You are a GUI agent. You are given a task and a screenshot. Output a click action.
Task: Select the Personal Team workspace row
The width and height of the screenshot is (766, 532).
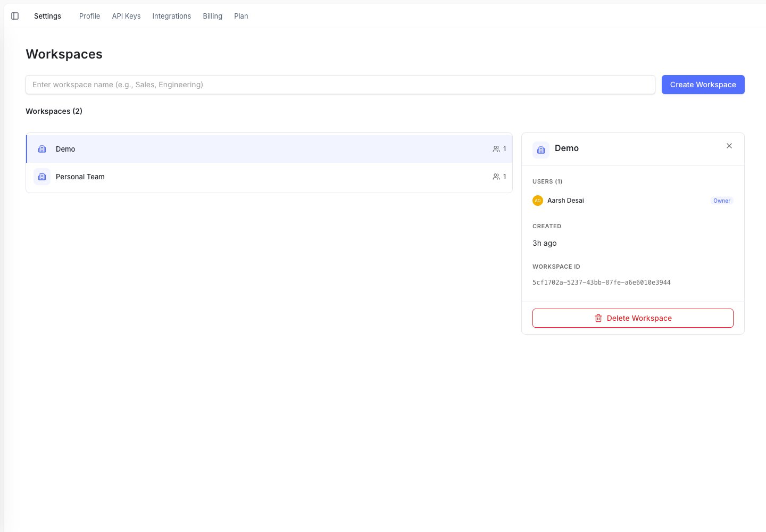(269, 177)
